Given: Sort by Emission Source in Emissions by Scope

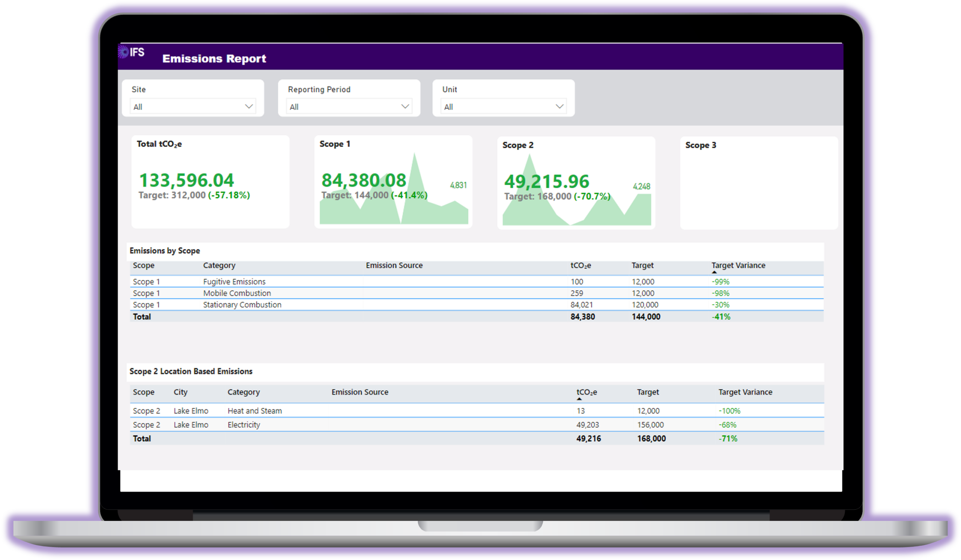Looking at the screenshot, I should point(394,265).
